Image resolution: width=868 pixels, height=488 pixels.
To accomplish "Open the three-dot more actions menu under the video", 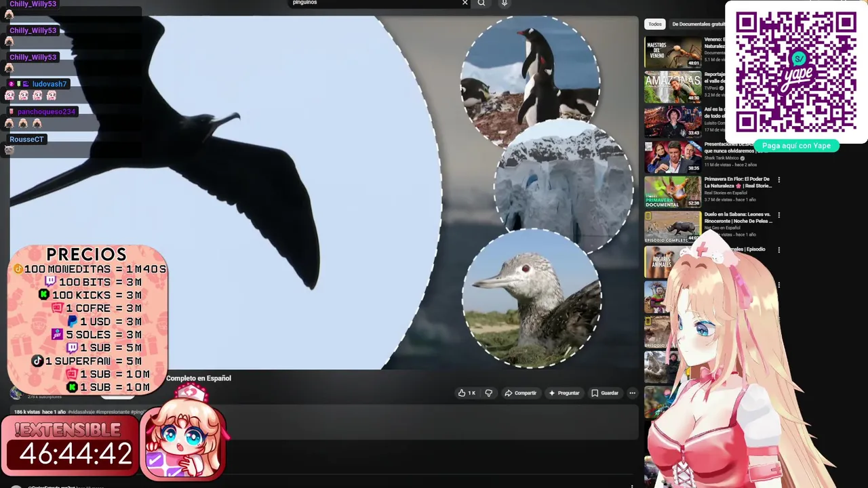I will (x=632, y=393).
